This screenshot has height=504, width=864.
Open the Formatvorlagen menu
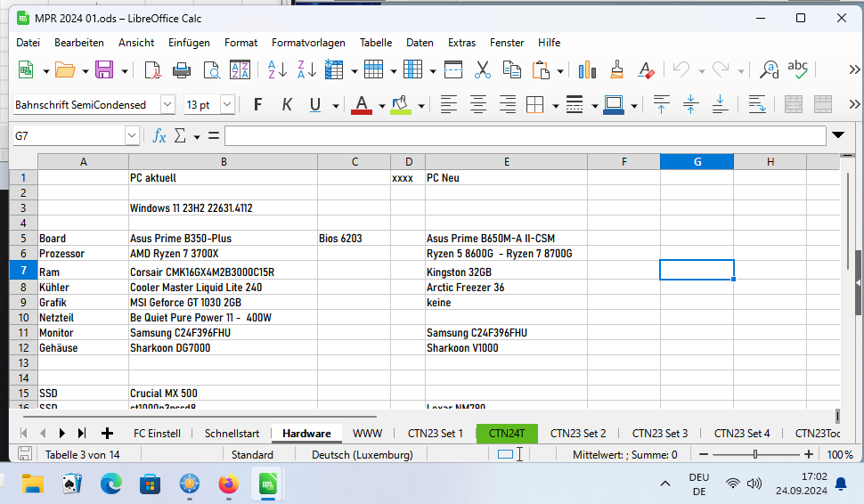tap(308, 43)
